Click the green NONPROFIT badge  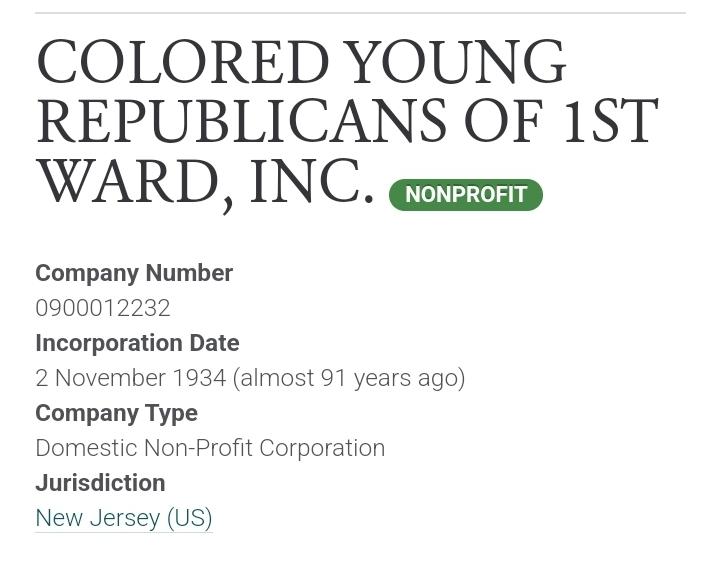pyautogui.click(x=466, y=195)
